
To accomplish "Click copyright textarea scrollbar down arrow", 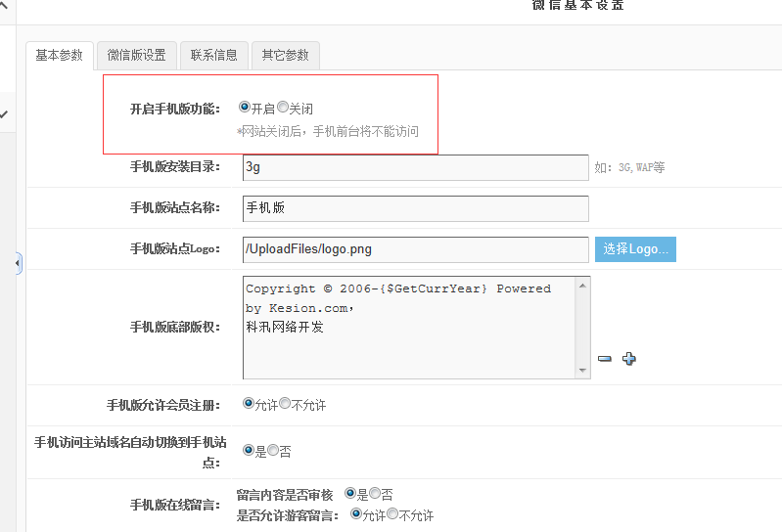I will click(x=582, y=370).
